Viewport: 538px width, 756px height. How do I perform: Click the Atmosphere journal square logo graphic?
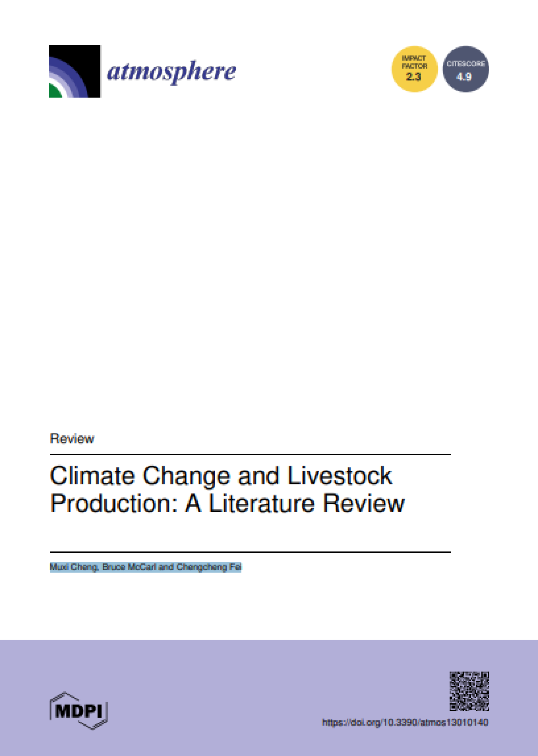click(75, 71)
